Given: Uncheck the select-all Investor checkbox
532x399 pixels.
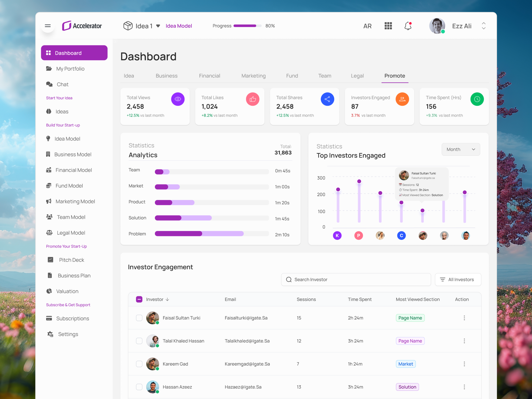Looking at the screenshot, I should [x=139, y=299].
